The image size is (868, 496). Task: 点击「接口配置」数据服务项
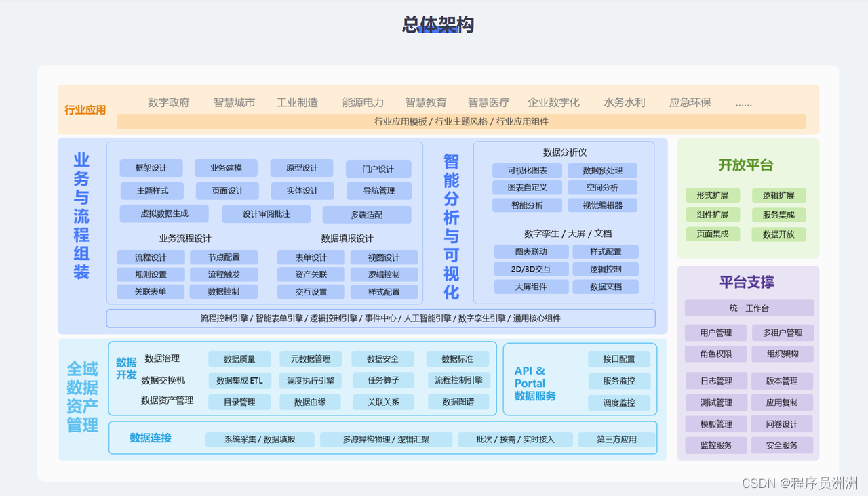click(x=619, y=358)
